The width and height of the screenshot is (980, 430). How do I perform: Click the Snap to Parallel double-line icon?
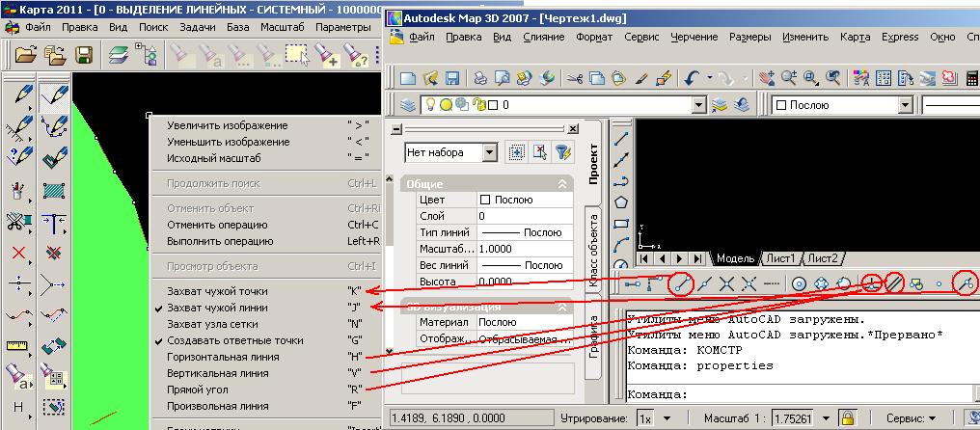895,284
